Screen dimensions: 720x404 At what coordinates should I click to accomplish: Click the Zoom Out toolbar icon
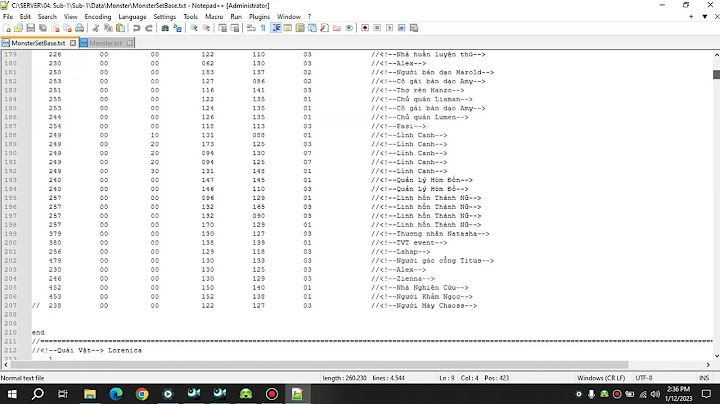206,28
